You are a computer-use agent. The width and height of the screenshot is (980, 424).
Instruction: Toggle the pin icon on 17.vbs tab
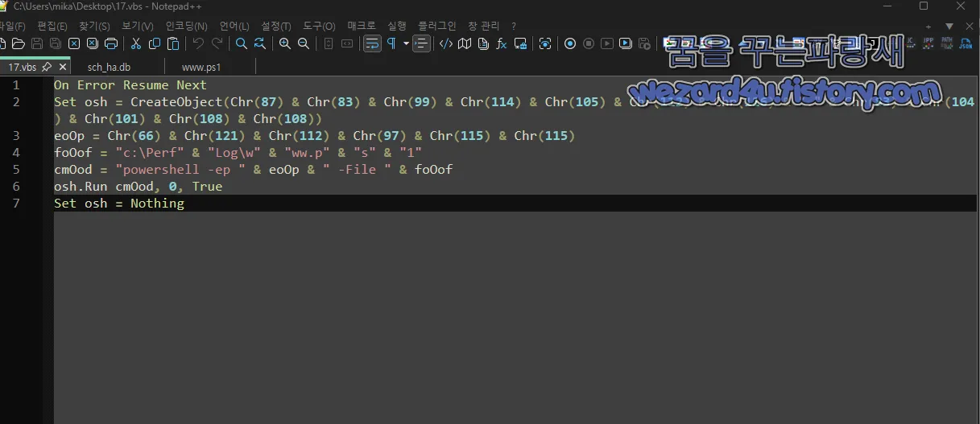click(47, 67)
